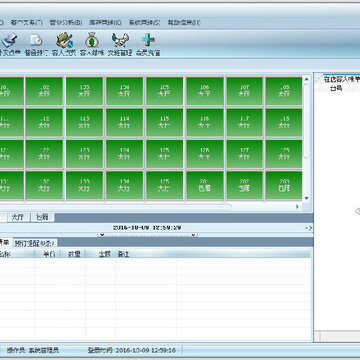Screen dimensions: 360x360
Task: Pick table tile 126 大厅
Action: [205, 154]
